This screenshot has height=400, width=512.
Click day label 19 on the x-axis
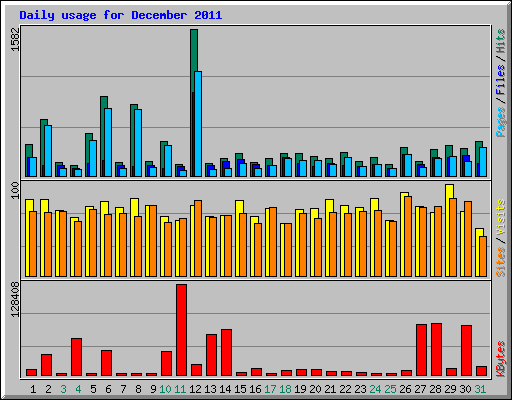(300, 389)
